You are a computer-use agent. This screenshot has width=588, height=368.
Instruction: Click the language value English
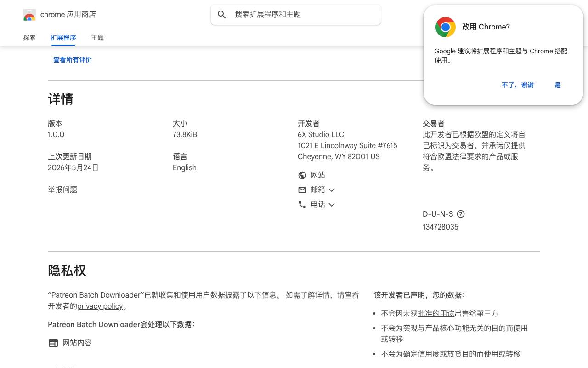coord(185,168)
